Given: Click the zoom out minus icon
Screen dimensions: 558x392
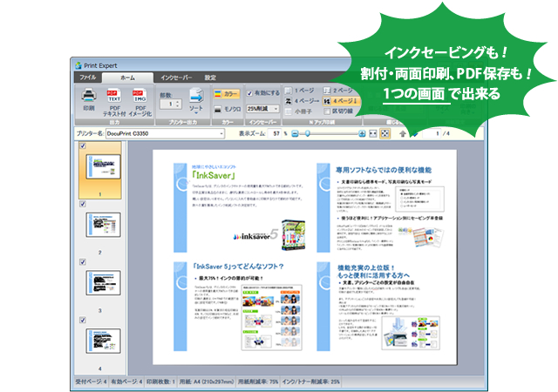Looking at the screenshot, I should click(295, 134).
